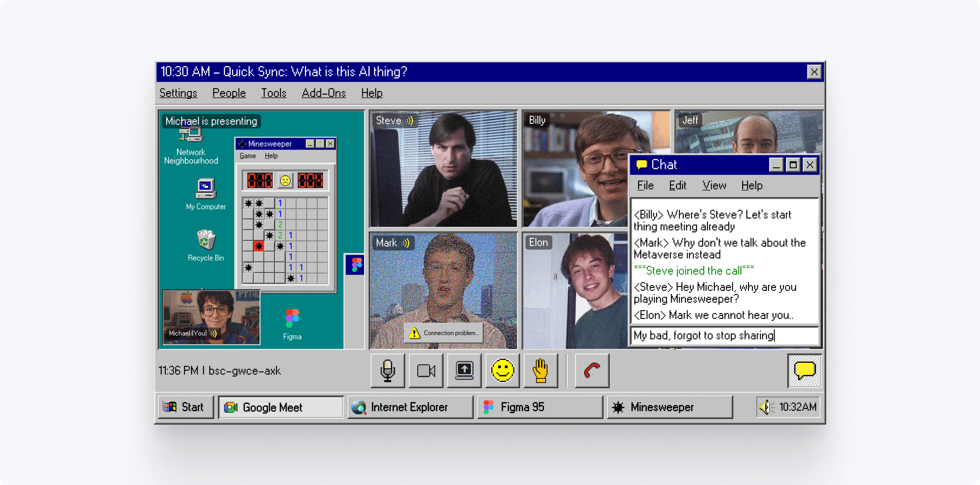Toggle the chat panel speech bubble button
Screen dimensions: 980x485
coord(804,371)
